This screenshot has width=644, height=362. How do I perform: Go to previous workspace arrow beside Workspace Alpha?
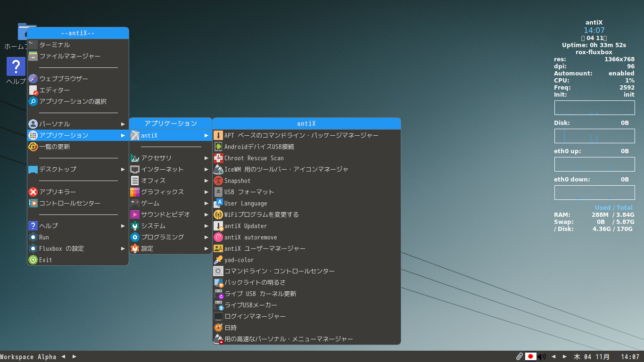[x=63, y=356]
